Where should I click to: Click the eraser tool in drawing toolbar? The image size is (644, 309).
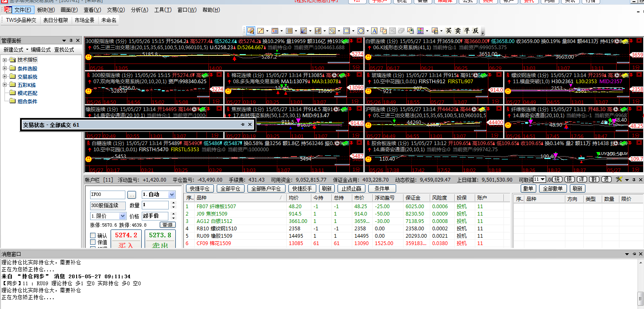401,31
